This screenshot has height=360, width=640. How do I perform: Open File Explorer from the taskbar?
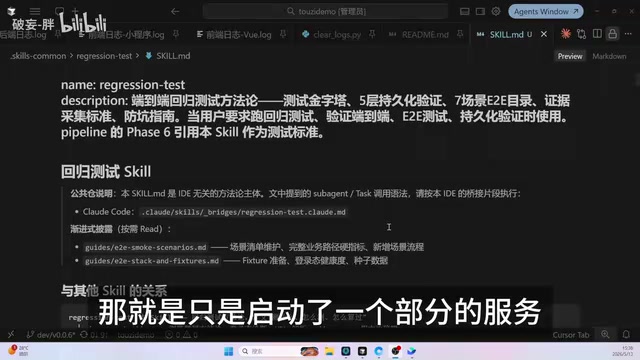[329, 351]
